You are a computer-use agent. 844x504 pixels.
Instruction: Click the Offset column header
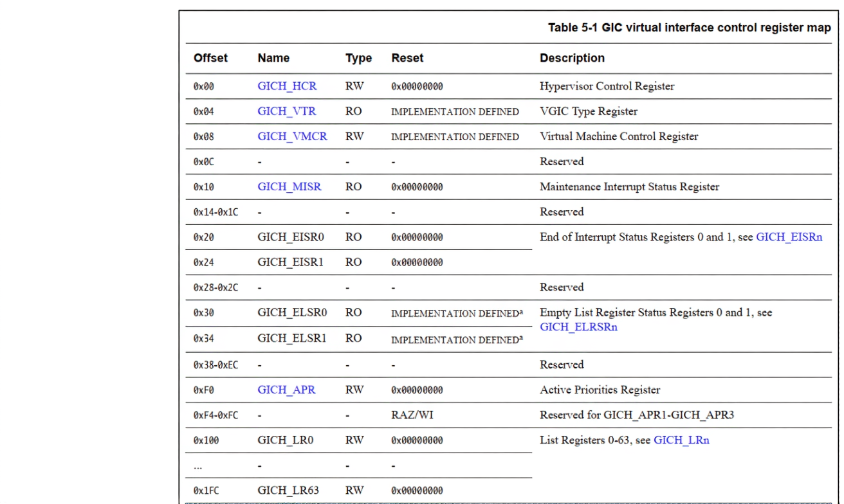pos(210,58)
